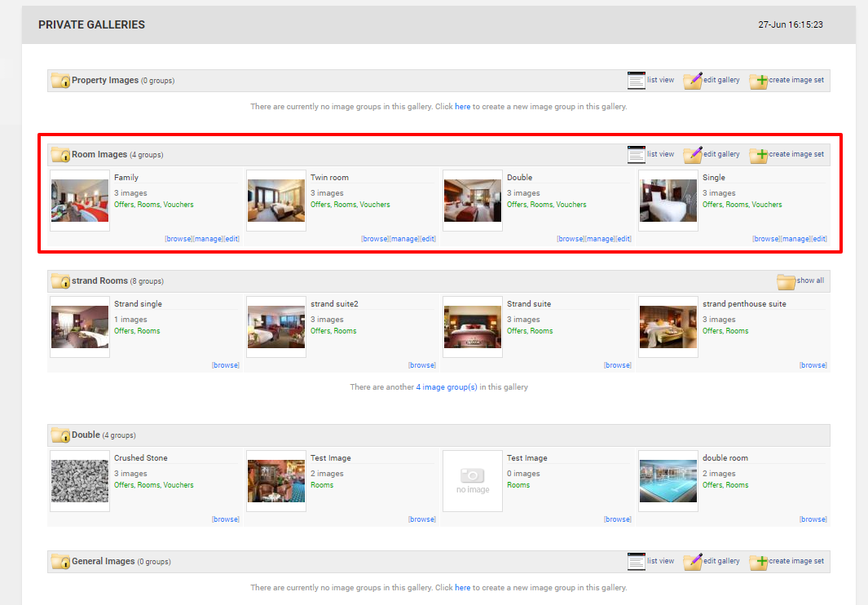Image resolution: width=868 pixels, height=605 pixels.
Task: Click the 'Twin room' group title
Action: tap(329, 177)
